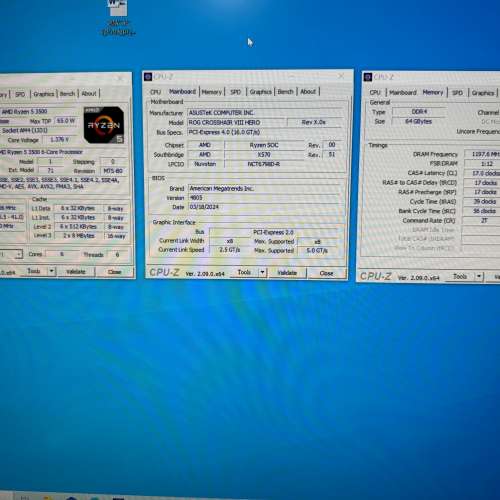The height and width of the screenshot is (500, 500).
Task: Click the X570 southbridge value
Action: 264,155
